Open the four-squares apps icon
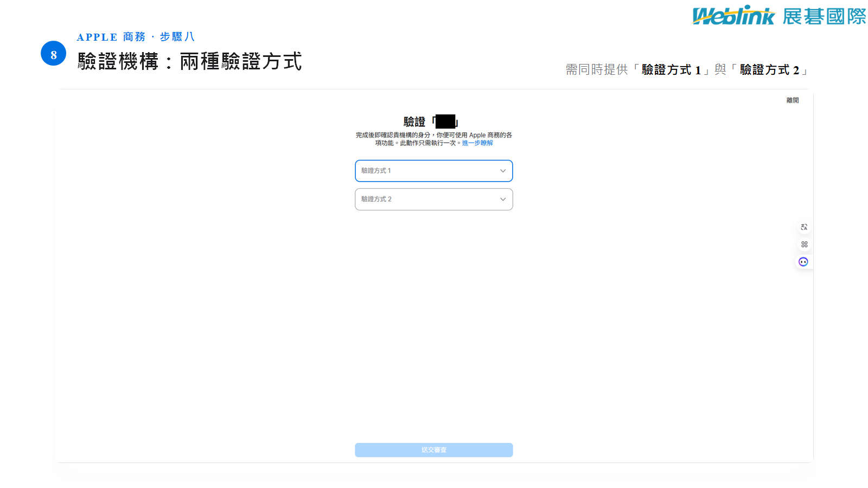The image size is (868, 488). coord(804,245)
